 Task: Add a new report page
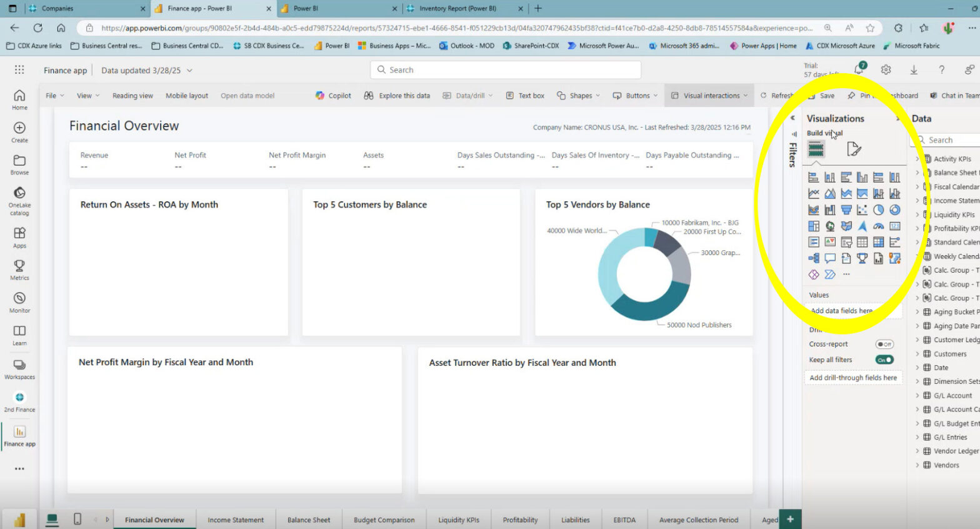click(x=790, y=519)
